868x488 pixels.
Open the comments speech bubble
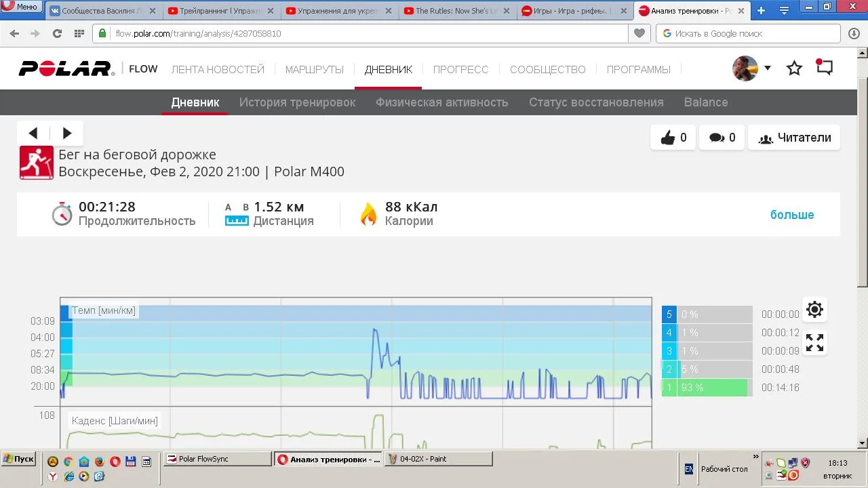717,138
